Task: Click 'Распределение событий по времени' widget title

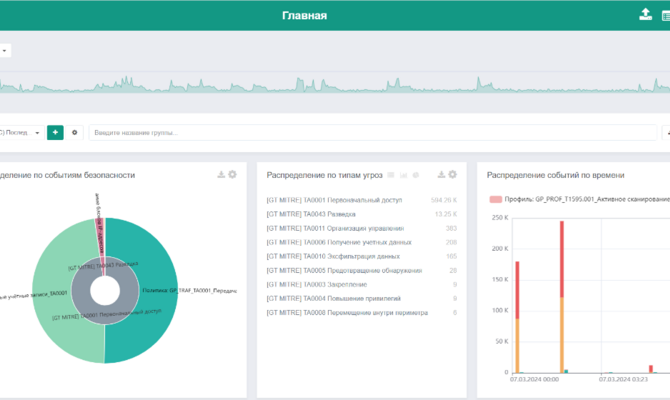Action: 555,175
